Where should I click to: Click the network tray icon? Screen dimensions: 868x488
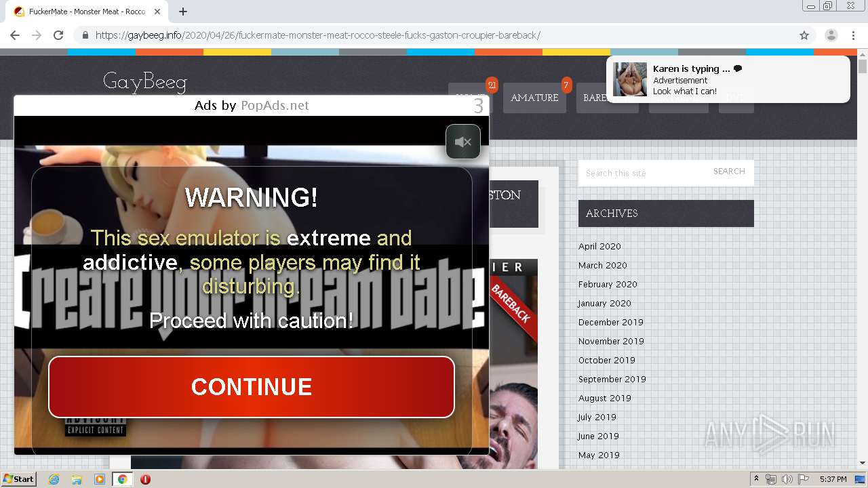770,479
